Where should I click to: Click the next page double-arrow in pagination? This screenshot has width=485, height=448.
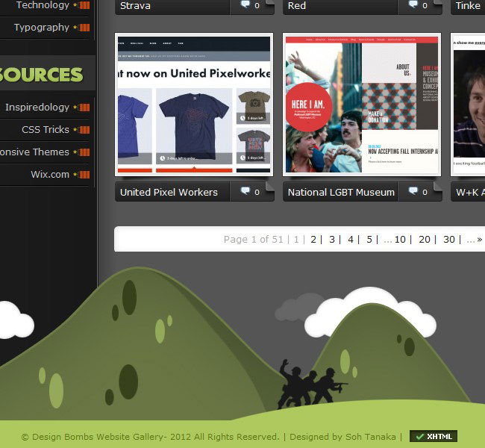480,240
